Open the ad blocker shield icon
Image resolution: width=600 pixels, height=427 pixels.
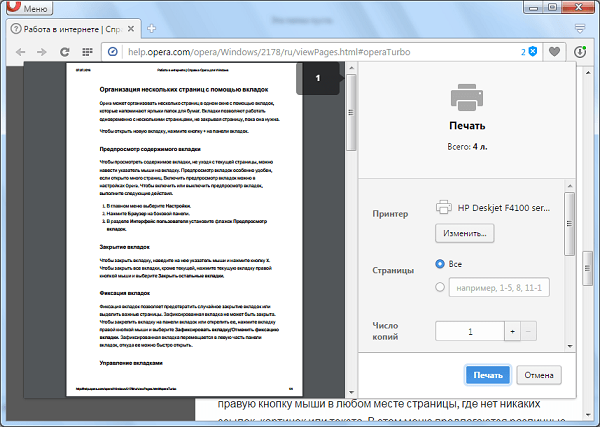point(532,52)
